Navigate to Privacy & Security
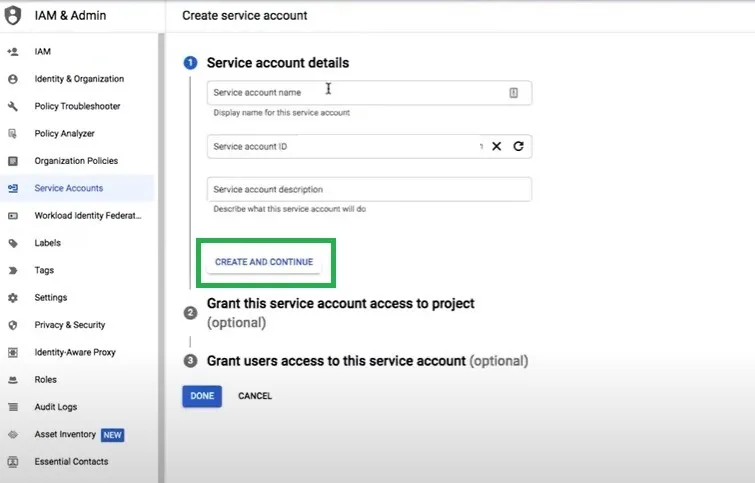Image resolution: width=755 pixels, height=483 pixels. point(77,325)
